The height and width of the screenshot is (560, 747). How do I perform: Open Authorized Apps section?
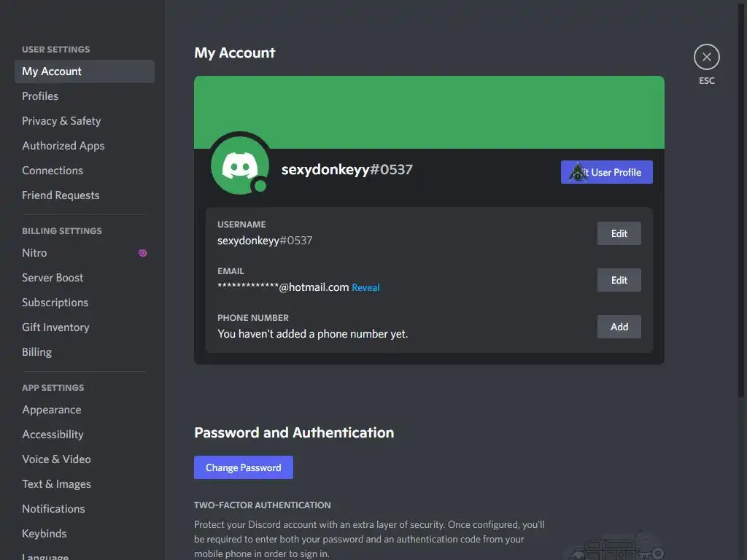click(x=85, y=146)
